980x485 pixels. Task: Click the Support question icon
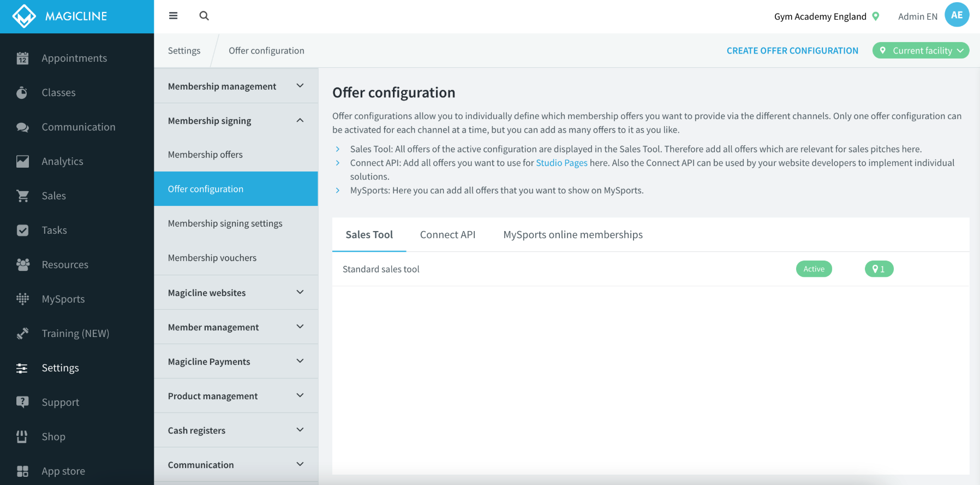pos(22,403)
